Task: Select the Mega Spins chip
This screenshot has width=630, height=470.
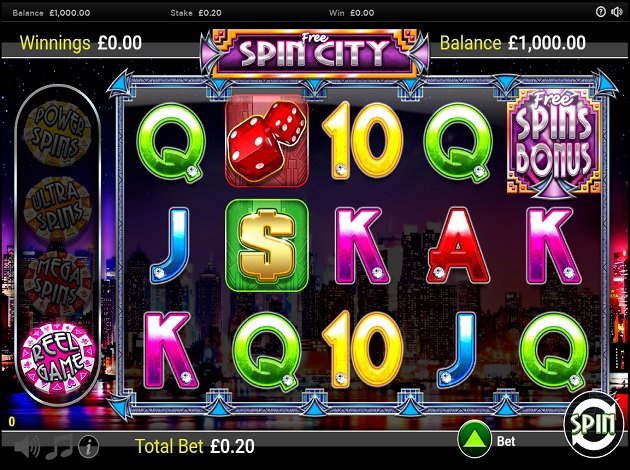Action: (x=57, y=283)
